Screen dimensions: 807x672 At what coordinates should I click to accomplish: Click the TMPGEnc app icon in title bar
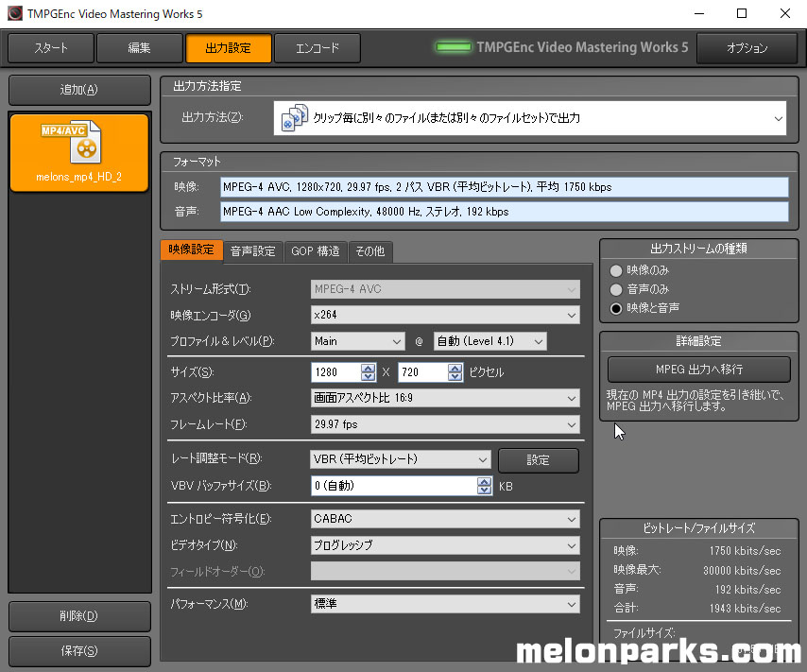(15, 13)
